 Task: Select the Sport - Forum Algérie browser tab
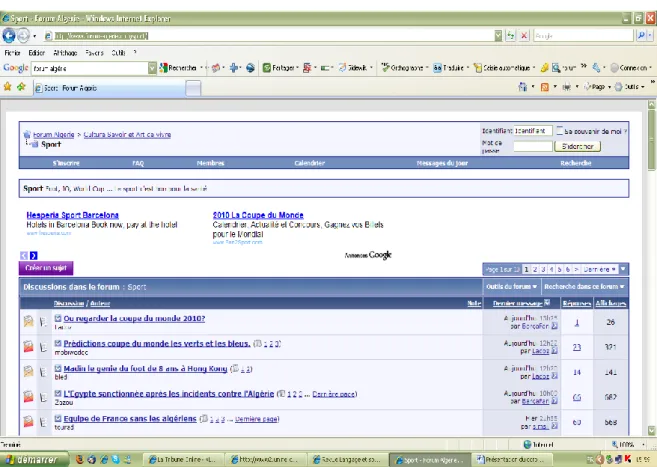pos(108,88)
